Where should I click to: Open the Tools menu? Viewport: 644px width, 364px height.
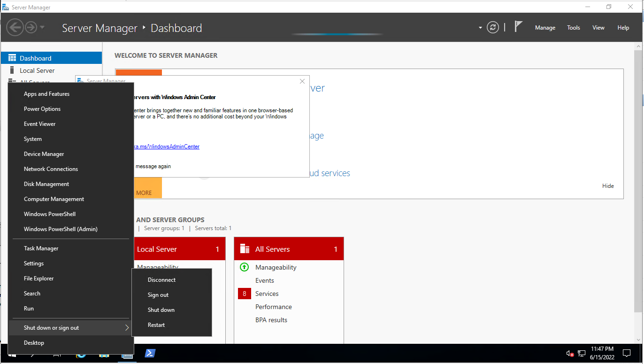pos(574,28)
